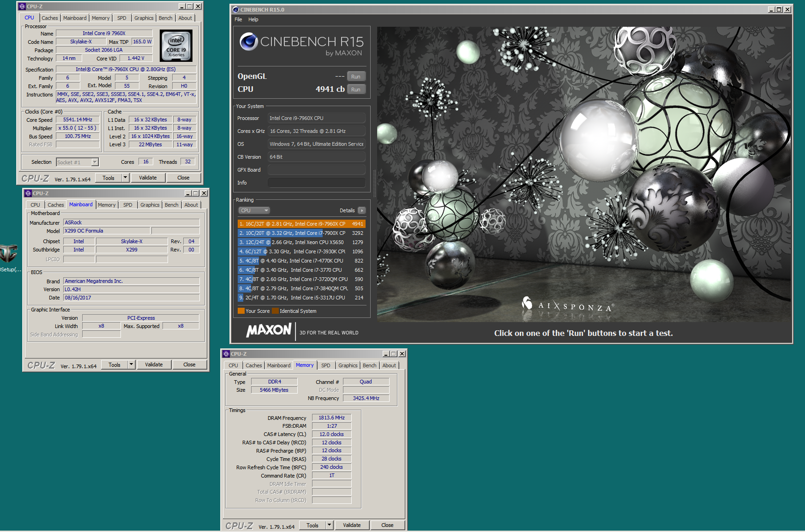This screenshot has width=805, height=532.
Task: Select ranking row 5 i7-4770K
Action: coord(301,261)
